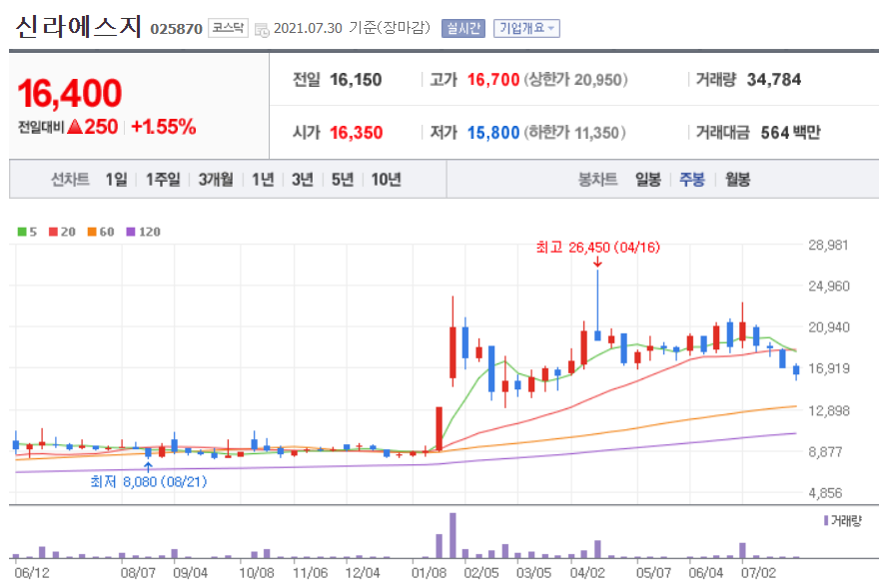Click the 하한가 11,350 text
Screen dimensions: 879x588
574,133
